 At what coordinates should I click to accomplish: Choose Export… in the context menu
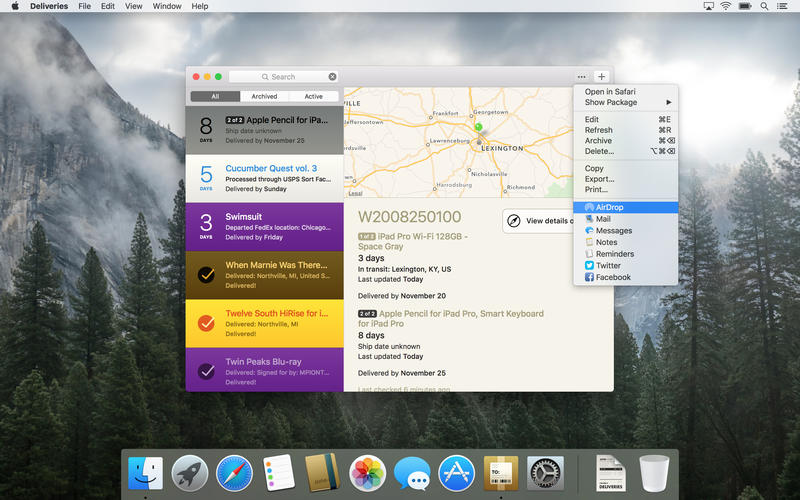(x=626, y=179)
